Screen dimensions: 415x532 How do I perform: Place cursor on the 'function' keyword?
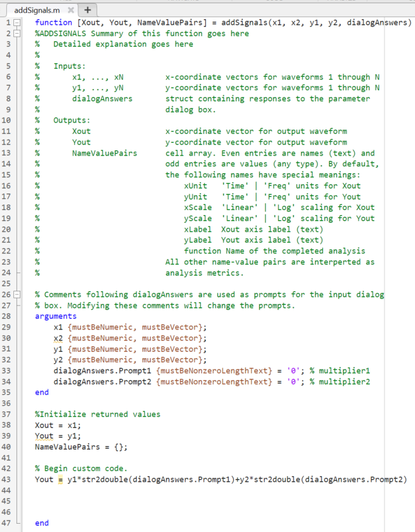pos(53,23)
